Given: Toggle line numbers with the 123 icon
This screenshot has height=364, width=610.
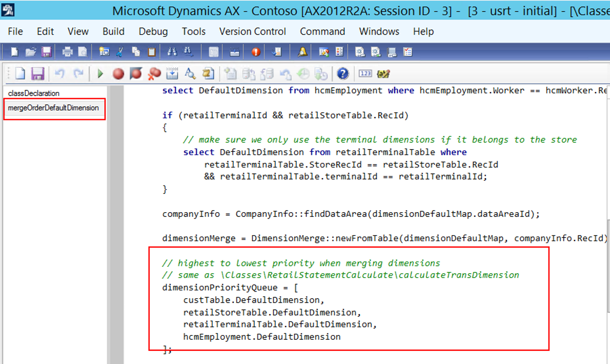Looking at the screenshot, I should (365, 74).
